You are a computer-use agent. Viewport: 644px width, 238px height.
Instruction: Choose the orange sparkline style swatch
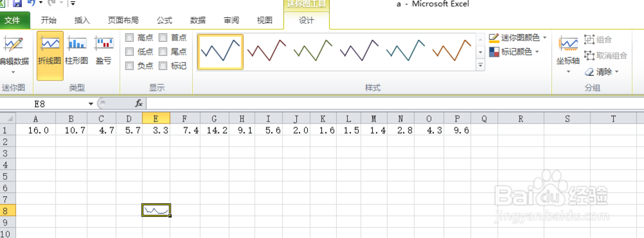coord(452,51)
